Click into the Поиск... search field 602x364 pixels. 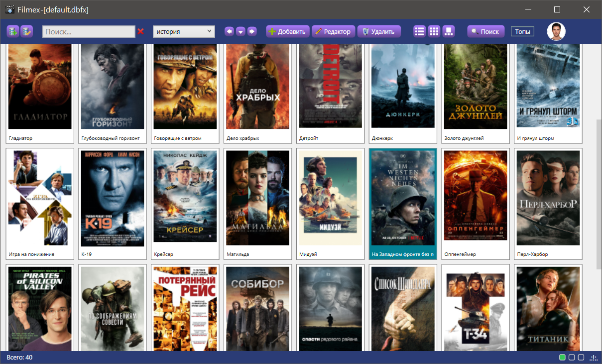[89, 31]
